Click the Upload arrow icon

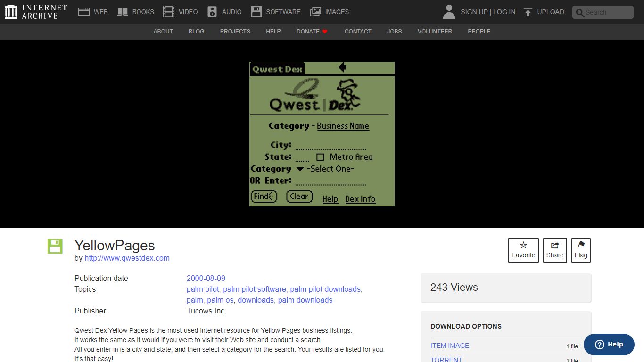528,12
